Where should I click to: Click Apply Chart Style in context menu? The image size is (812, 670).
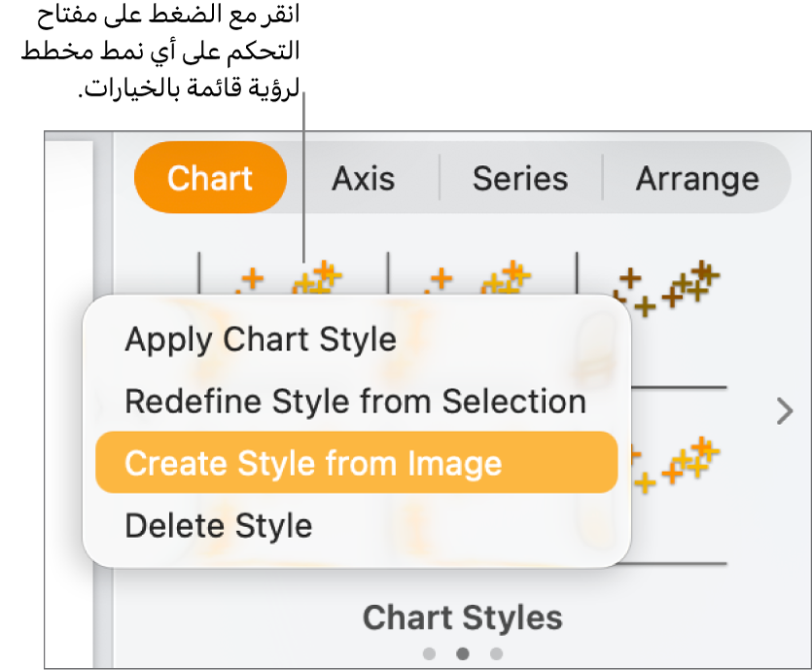pyautogui.click(x=261, y=339)
